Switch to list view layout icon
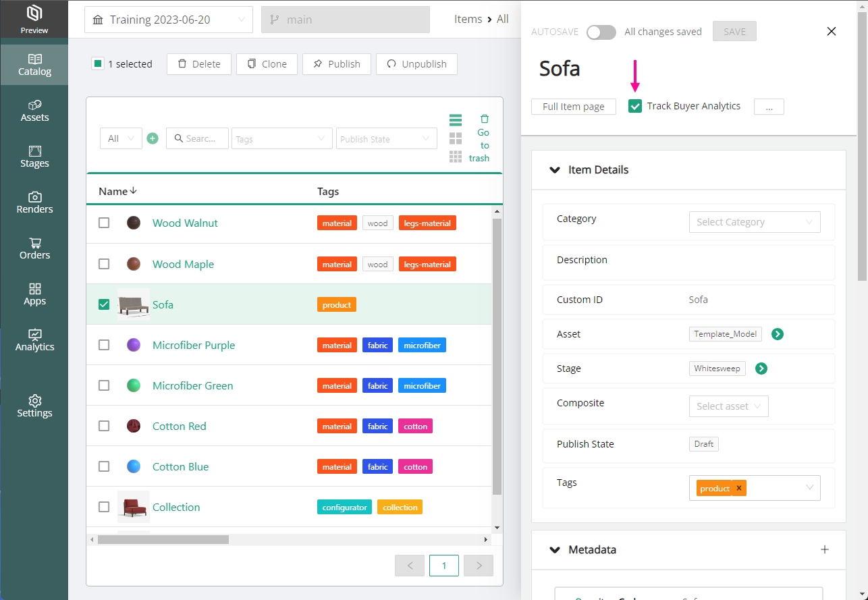Screen dimensions: 868x600 click(456, 121)
